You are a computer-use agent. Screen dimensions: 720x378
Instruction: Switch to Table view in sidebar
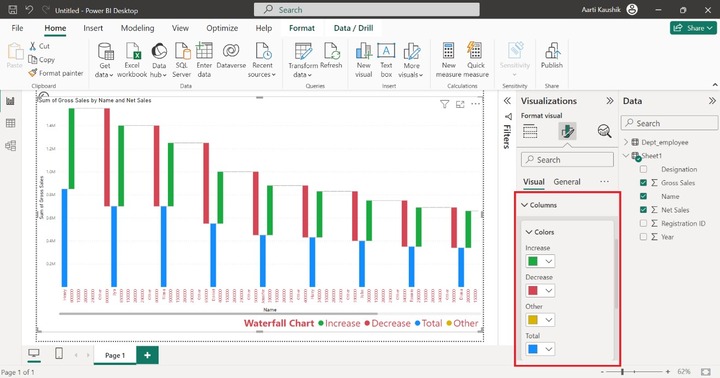tap(10, 123)
